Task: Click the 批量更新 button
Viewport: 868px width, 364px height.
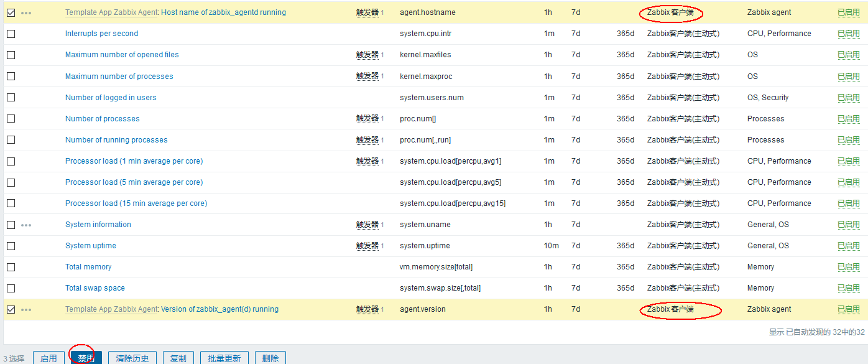Action: 224,358
